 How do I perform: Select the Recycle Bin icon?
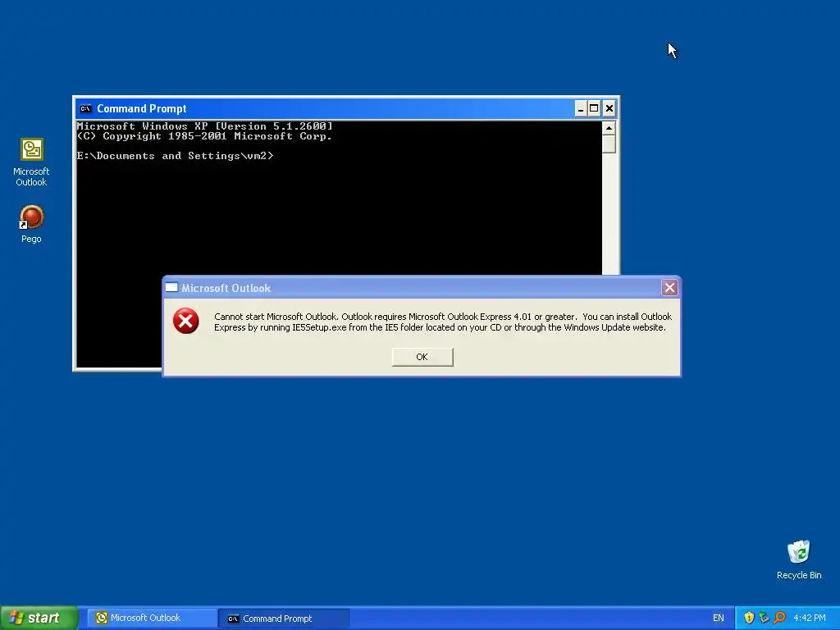[799, 559]
